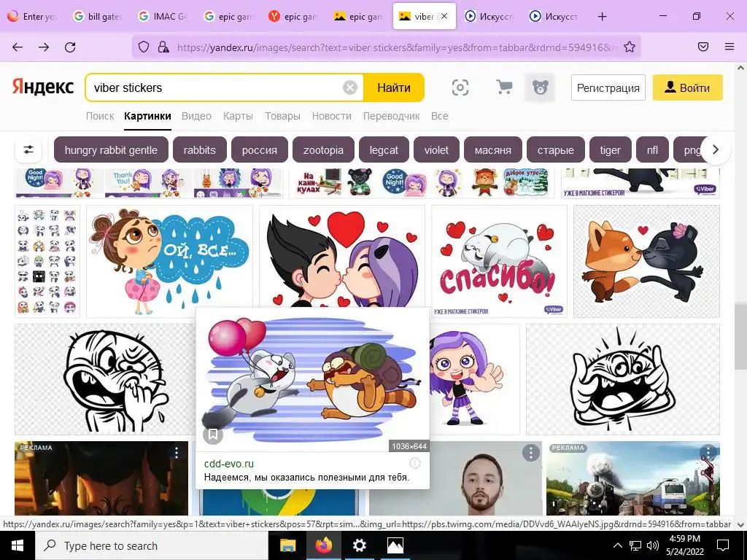Open the shopping cart icon

(x=504, y=87)
